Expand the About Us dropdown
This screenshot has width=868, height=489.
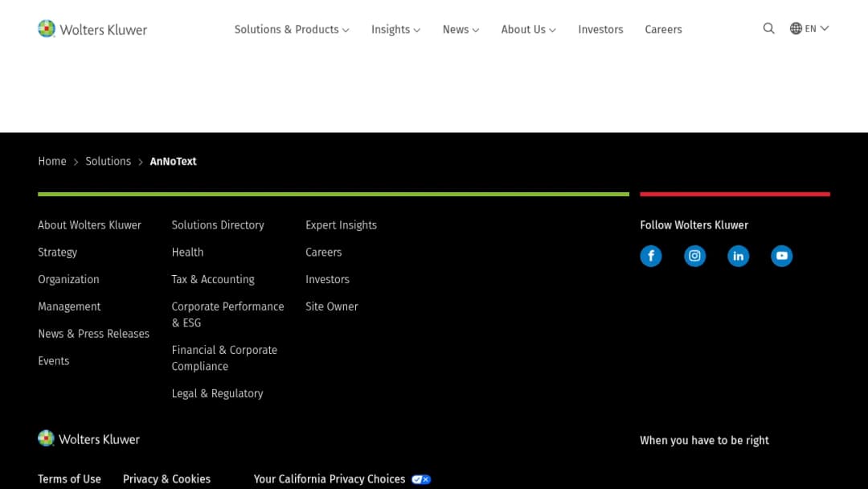point(529,29)
